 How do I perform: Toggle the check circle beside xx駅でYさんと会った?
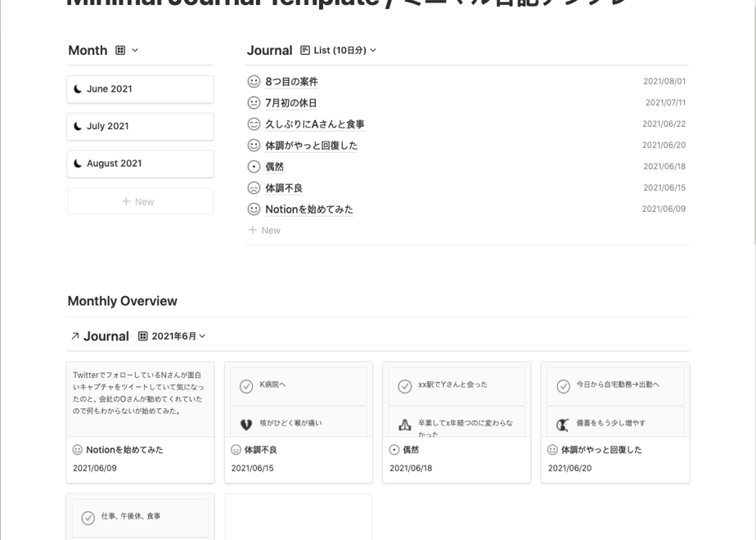coord(404,386)
